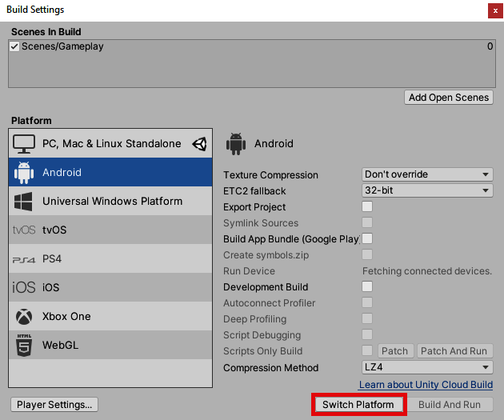Open Player Settings

click(54, 405)
